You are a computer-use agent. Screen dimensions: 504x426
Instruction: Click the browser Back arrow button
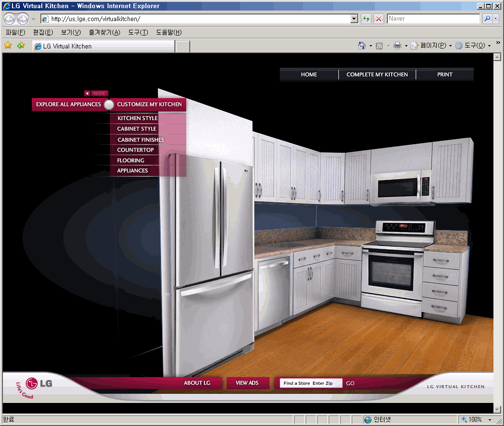(x=9, y=19)
